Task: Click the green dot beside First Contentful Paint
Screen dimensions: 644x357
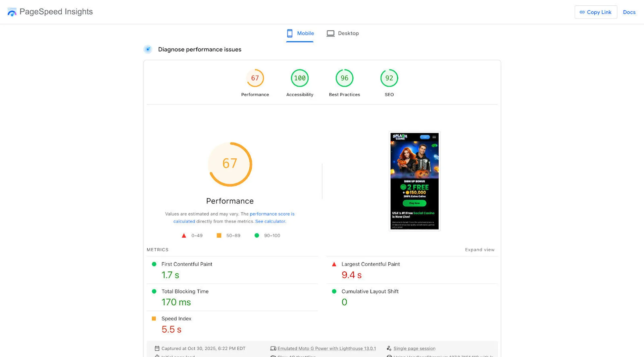Action: pos(154,264)
